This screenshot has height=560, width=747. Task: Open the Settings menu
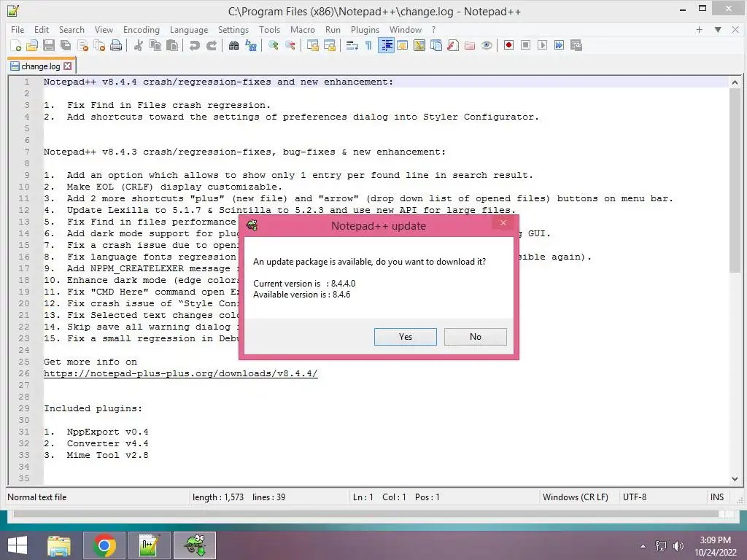coord(233,29)
